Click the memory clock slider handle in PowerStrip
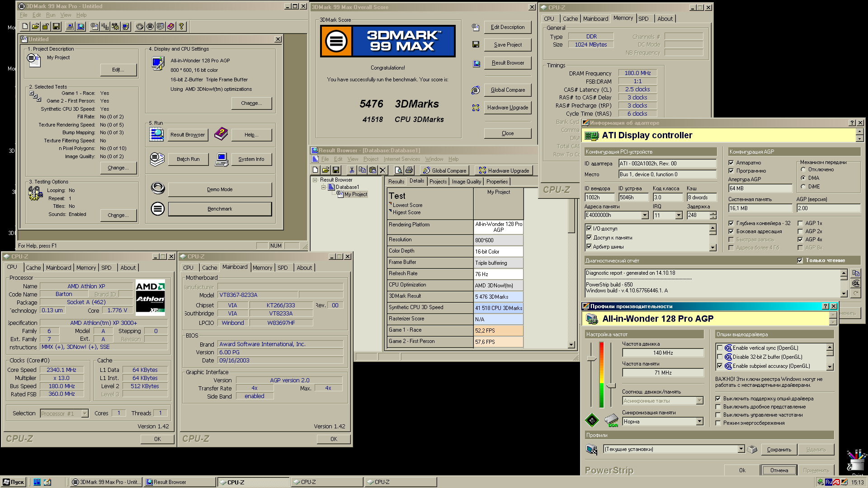This screenshot has width=868, height=488. tap(611, 386)
